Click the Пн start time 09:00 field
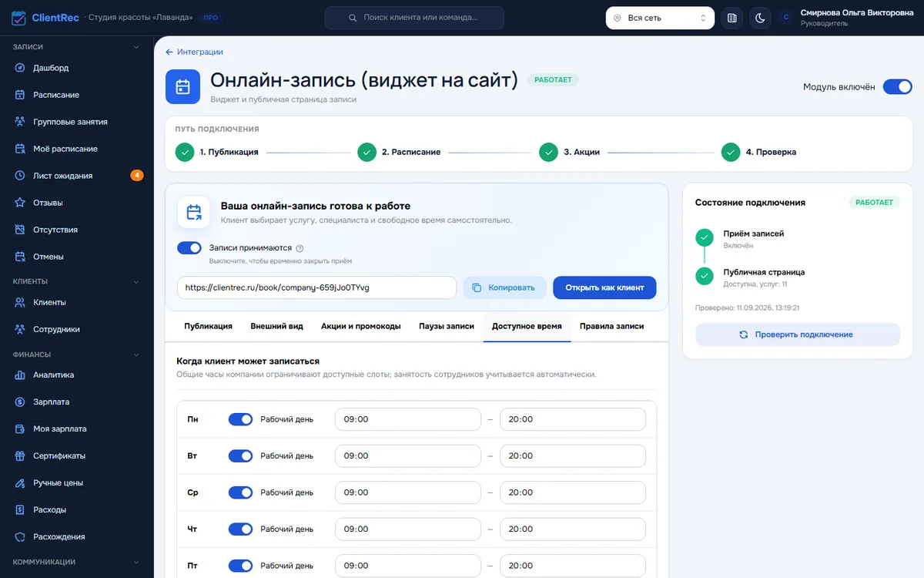 click(x=408, y=419)
